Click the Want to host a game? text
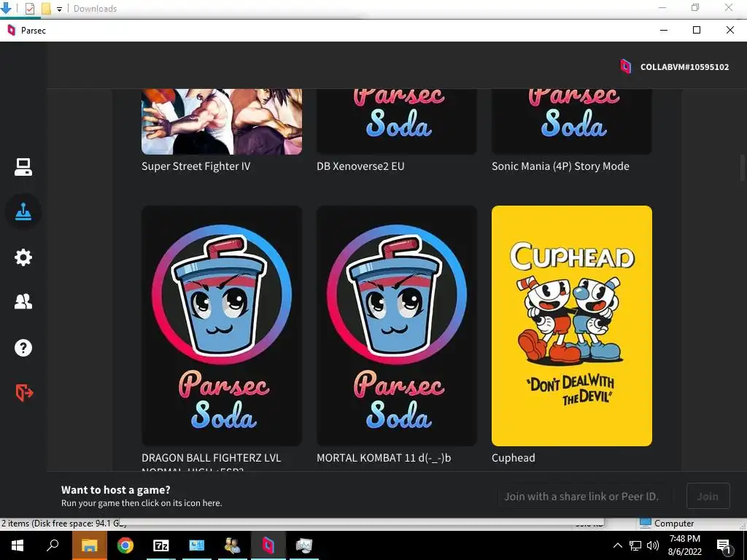The image size is (747, 560). tap(116, 489)
